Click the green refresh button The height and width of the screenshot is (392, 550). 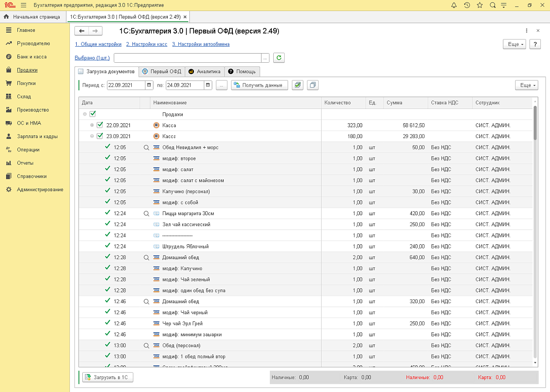[x=279, y=58]
